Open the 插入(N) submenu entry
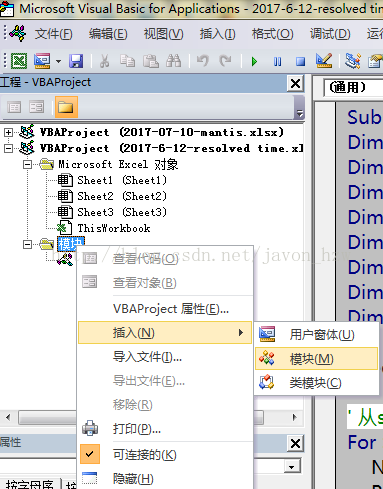The width and height of the screenshot is (383, 489). point(165,333)
